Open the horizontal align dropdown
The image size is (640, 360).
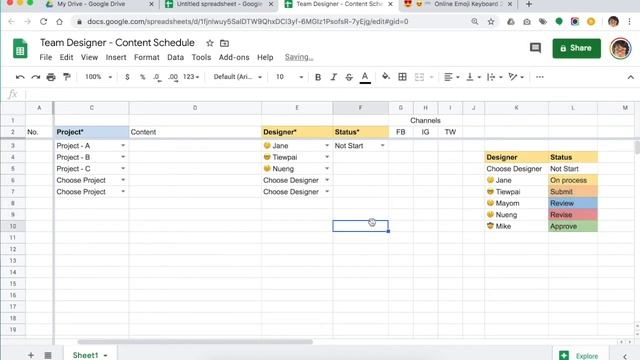[x=451, y=77]
